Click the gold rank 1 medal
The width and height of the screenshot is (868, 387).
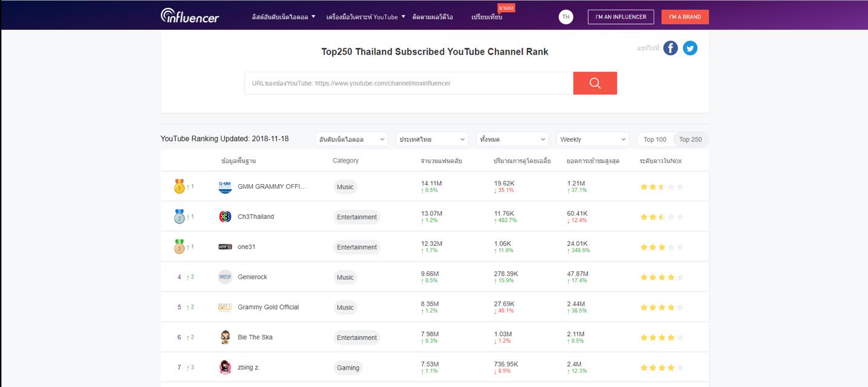coord(179,187)
